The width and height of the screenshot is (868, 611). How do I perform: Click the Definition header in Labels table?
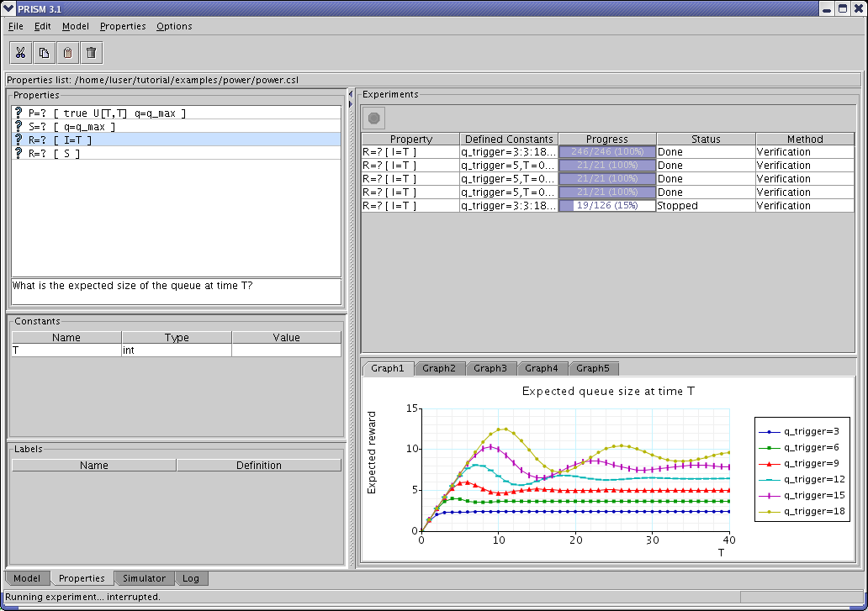258,465
